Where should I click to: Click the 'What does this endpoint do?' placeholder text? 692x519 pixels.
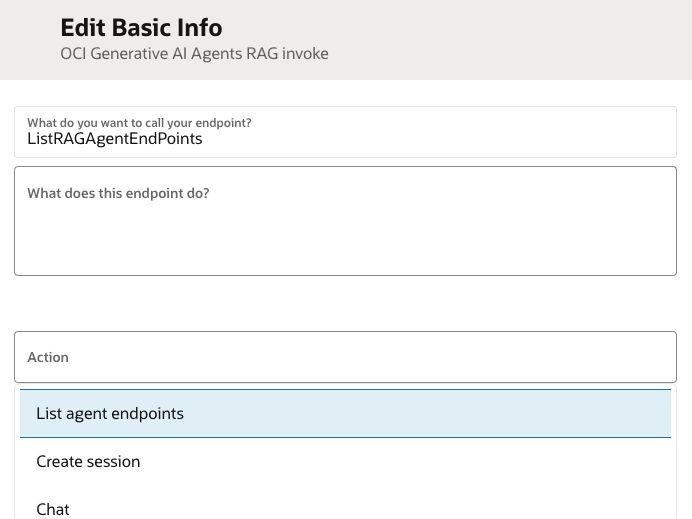[x=118, y=193]
